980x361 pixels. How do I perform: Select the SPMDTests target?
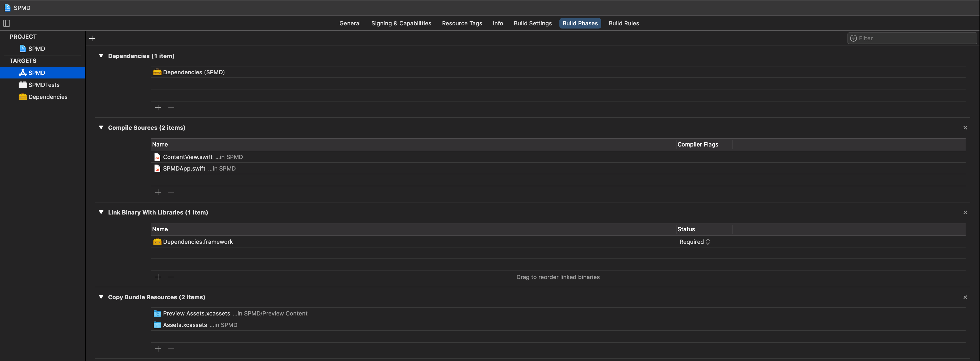point(44,85)
